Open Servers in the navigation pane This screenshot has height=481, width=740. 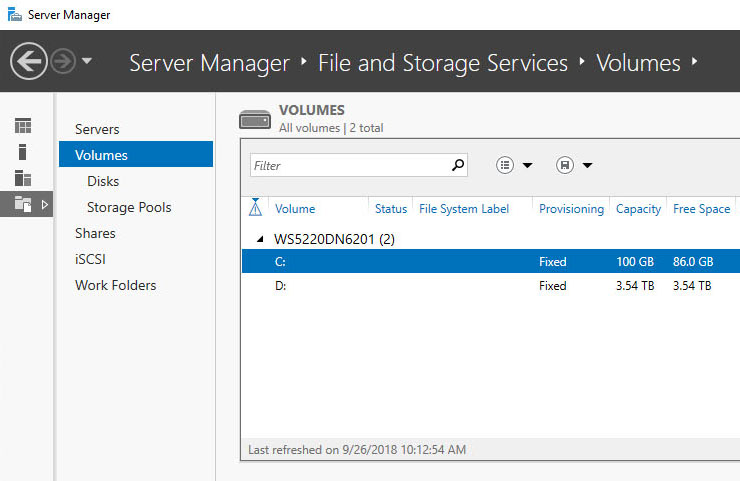click(97, 129)
